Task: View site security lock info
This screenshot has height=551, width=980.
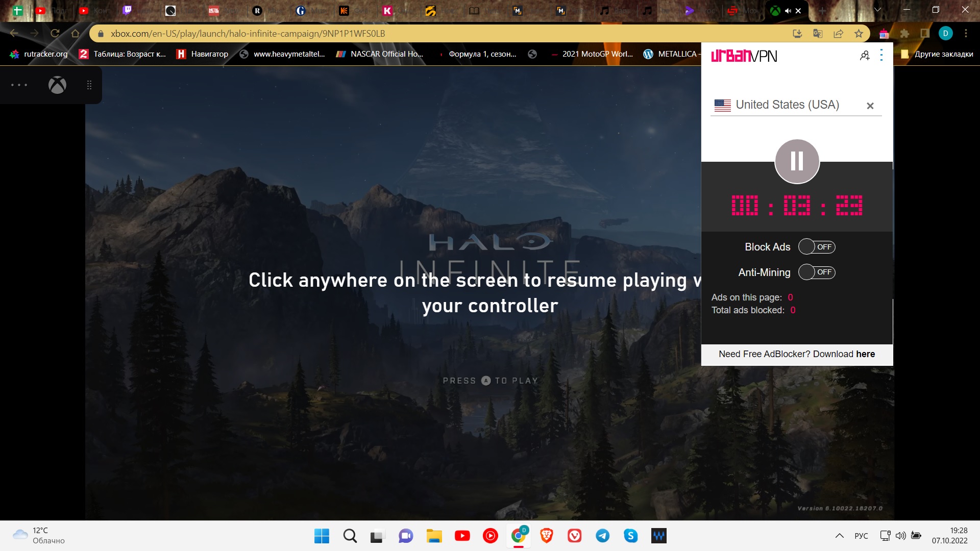Action: (x=101, y=34)
